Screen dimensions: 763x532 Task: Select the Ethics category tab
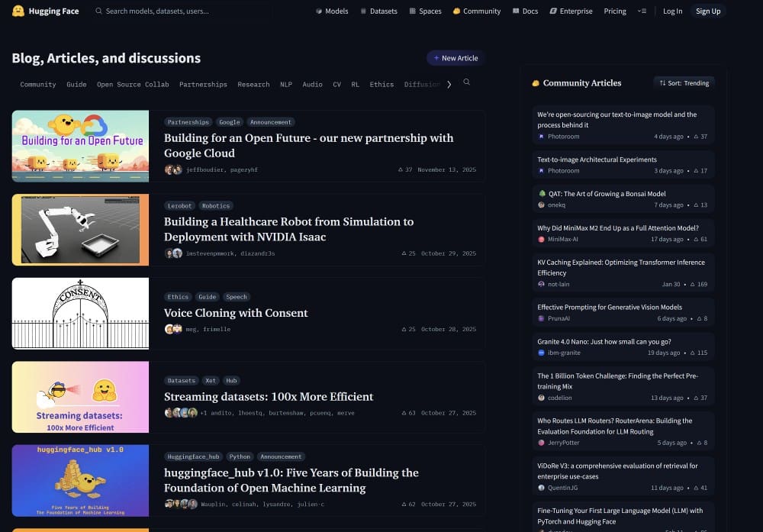tap(381, 85)
